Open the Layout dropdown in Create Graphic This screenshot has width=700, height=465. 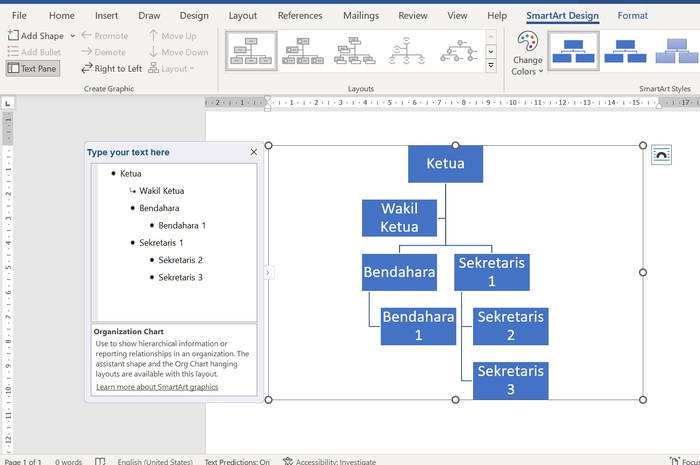pos(171,69)
